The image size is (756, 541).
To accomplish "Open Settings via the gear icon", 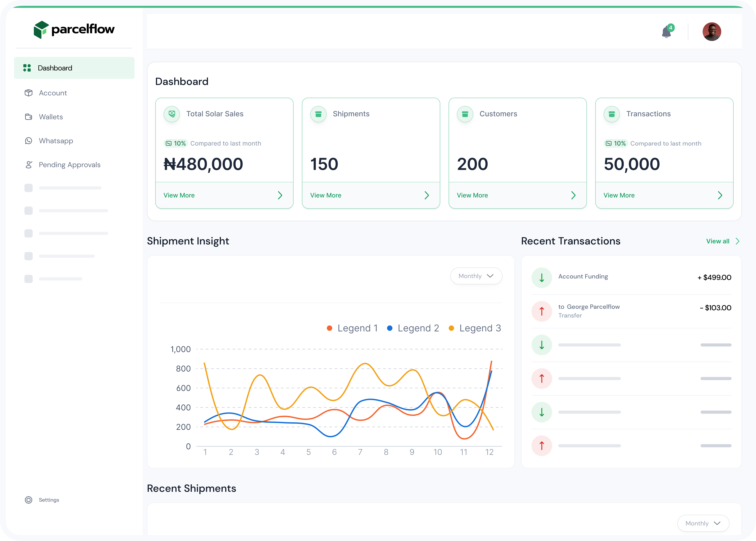I will (x=29, y=500).
